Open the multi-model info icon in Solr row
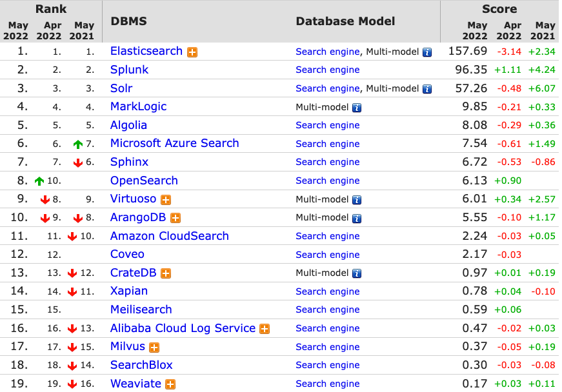562x392 pixels. point(427,89)
